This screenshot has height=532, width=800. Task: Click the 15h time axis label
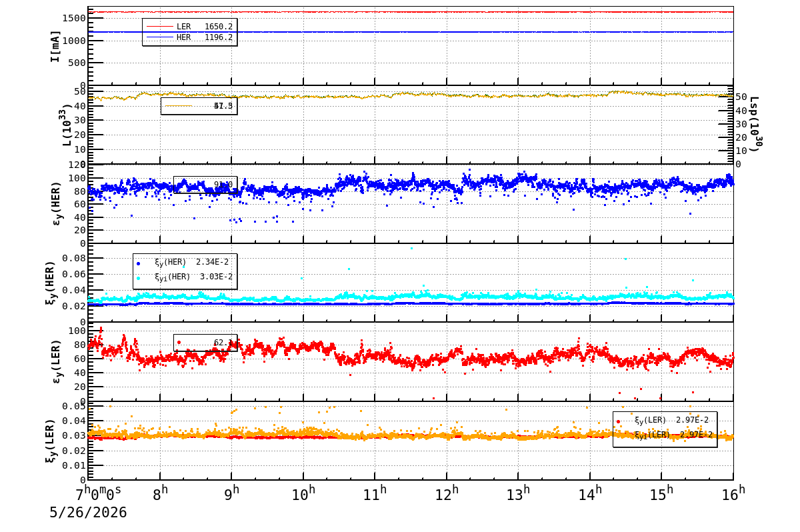[662, 493]
